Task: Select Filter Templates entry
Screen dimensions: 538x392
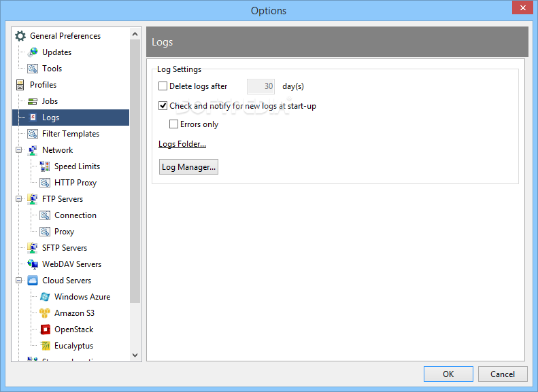Action: [71, 134]
